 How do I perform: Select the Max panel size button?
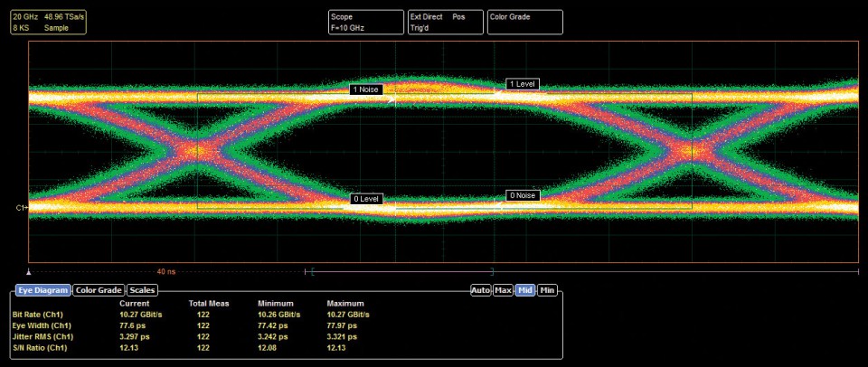[x=503, y=290]
